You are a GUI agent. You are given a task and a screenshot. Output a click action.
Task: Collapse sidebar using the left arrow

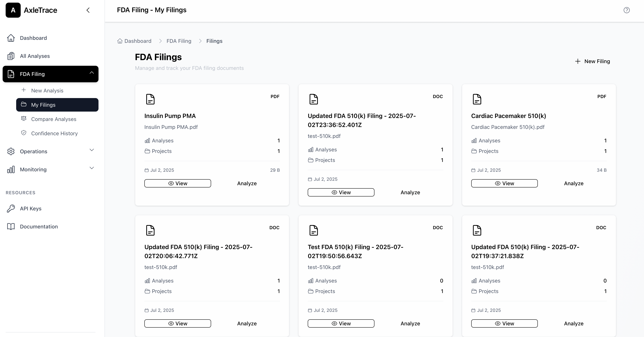(88, 10)
